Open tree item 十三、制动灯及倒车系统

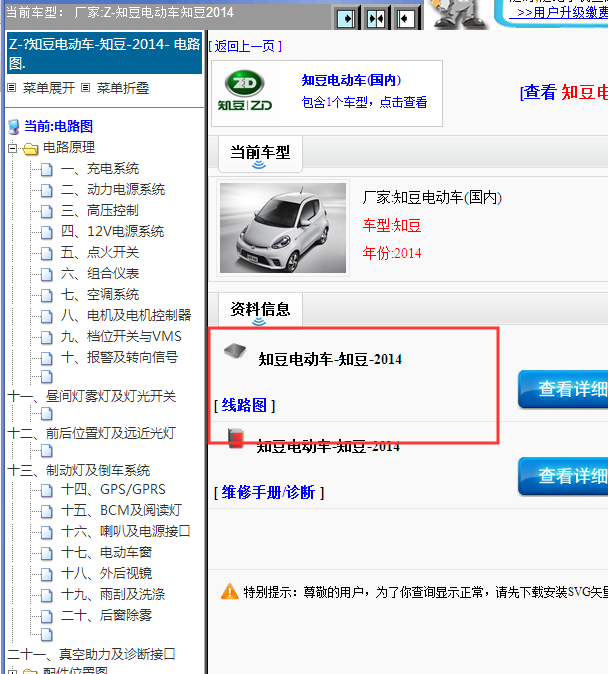[x=79, y=470]
